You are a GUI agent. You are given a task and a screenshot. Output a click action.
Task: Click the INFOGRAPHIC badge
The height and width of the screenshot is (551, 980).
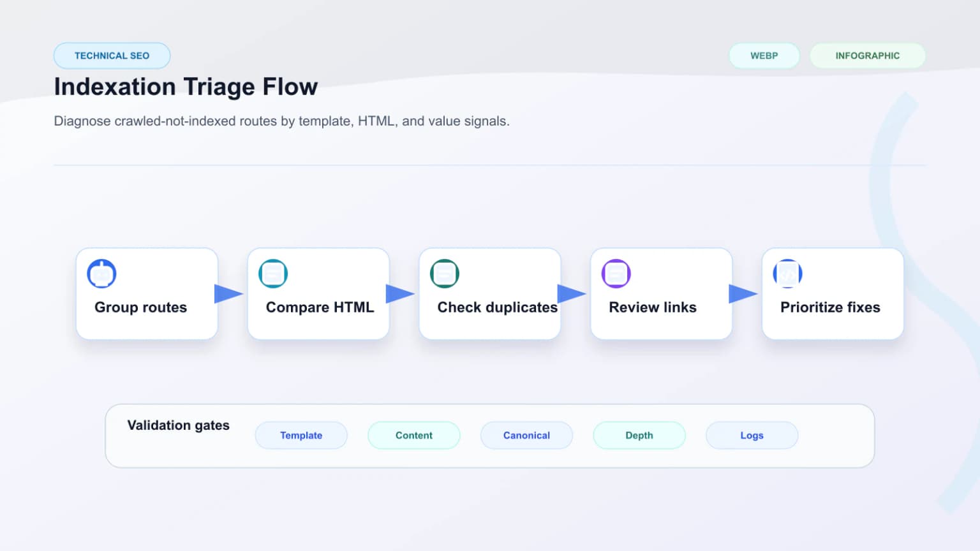(x=867, y=55)
